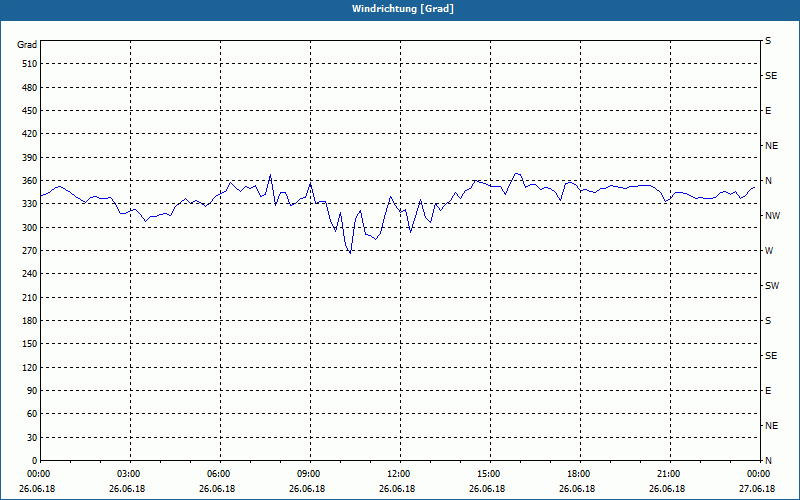Click the 240 degree axis label
The height and width of the screenshot is (500, 800).
click(30, 274)
